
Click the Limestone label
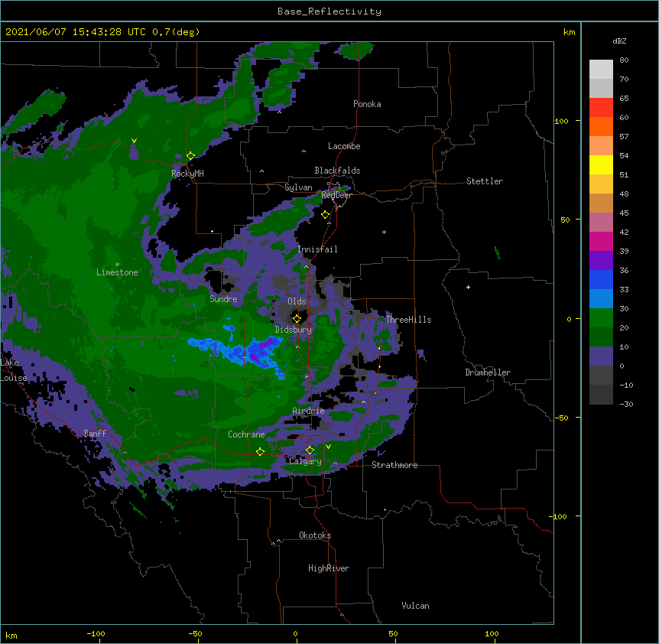[117, 273]
